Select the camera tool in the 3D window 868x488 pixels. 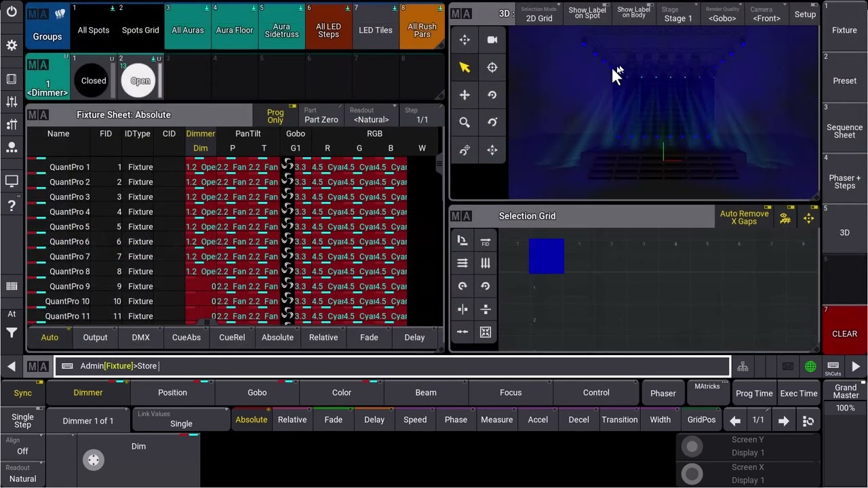pos(492,40)
